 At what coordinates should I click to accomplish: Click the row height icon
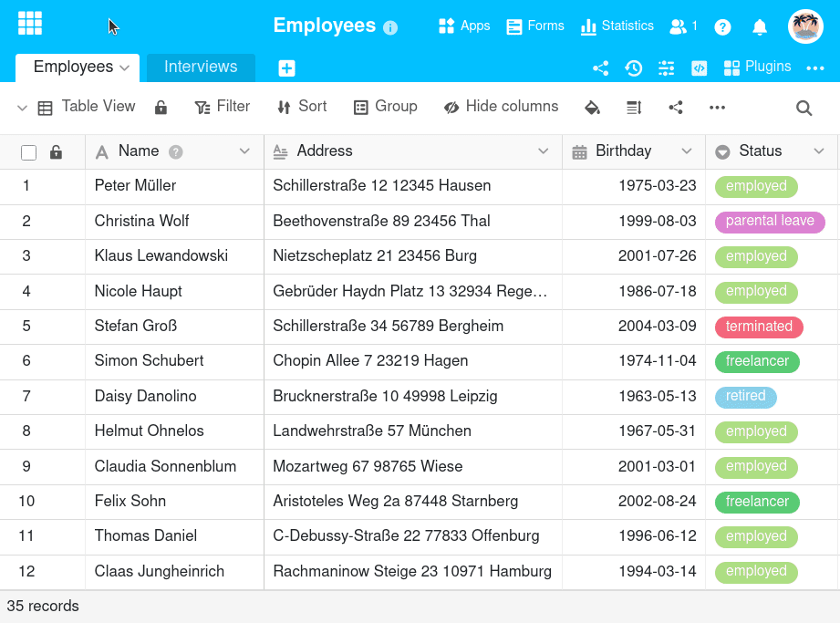pyautogui.click(x=634, y=108)
